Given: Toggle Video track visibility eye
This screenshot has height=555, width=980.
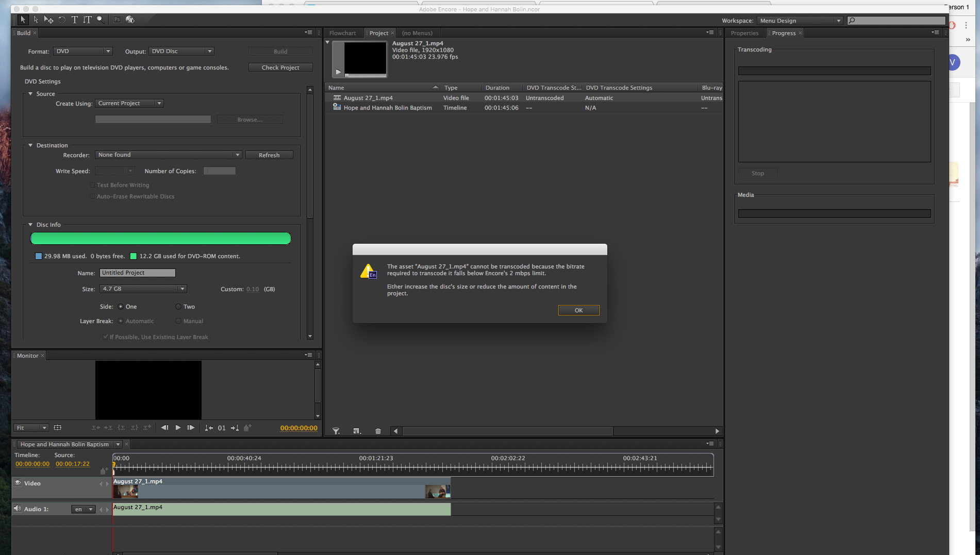Looking at the screenshot, I should pos(18,483).
